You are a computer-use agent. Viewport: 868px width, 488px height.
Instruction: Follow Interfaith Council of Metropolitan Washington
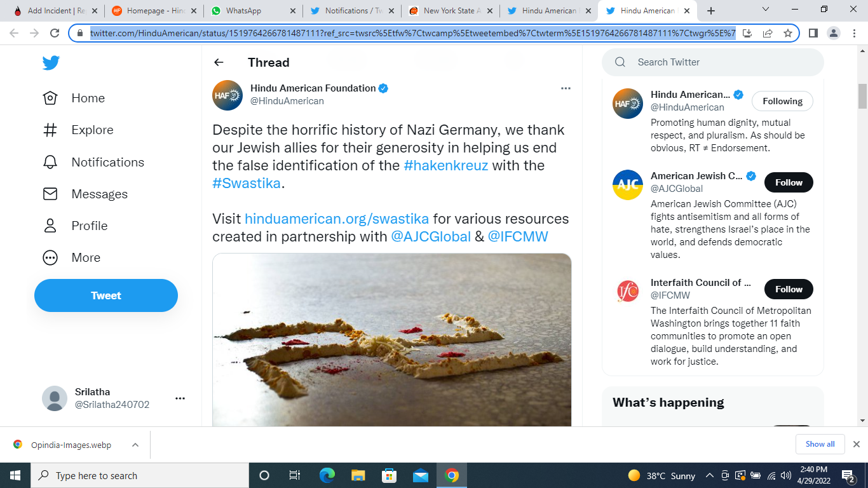tap(789, 289)
